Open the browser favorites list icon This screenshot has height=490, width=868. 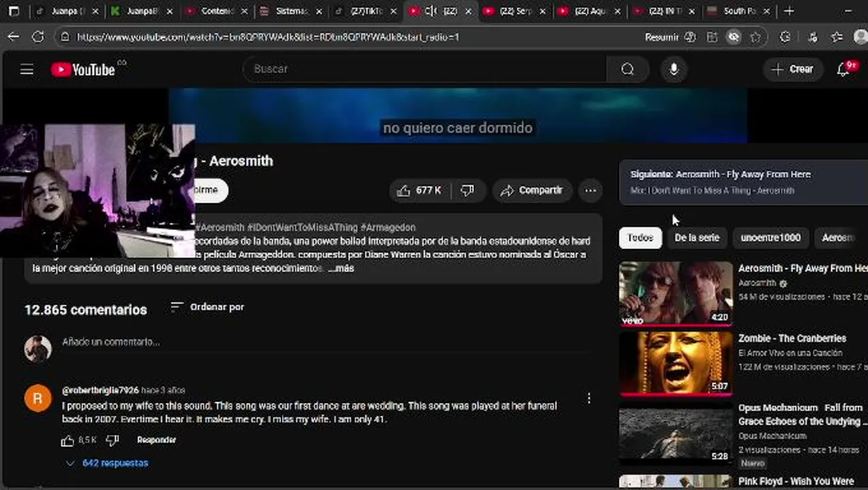pyautogui.click(x=837, y=37)
